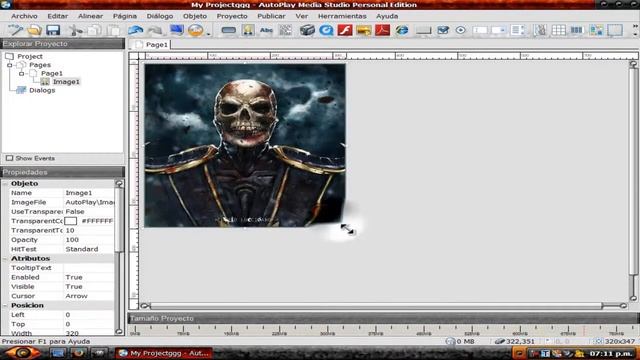Click the blue Undo arrow icon
The image size is (640, 360).
coord(136,30)
